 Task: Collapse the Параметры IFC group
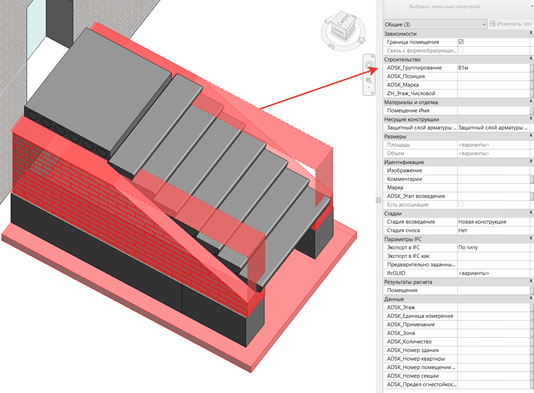pyautogui.click(x=531, y=239)
